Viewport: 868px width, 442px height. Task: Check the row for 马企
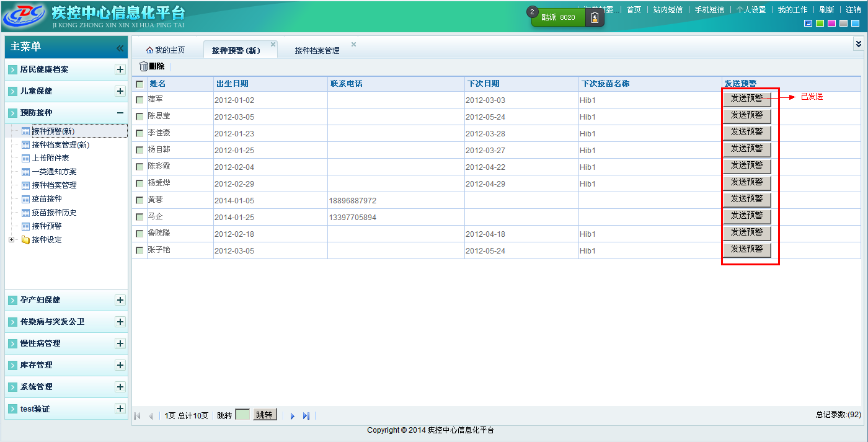coord(139,217)
